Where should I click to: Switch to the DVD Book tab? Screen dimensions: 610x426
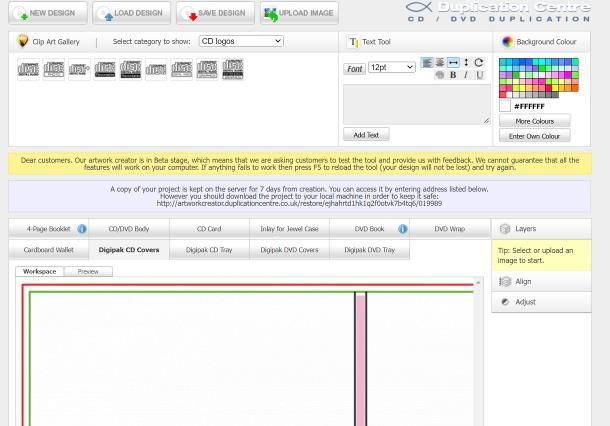coord(369,229)
